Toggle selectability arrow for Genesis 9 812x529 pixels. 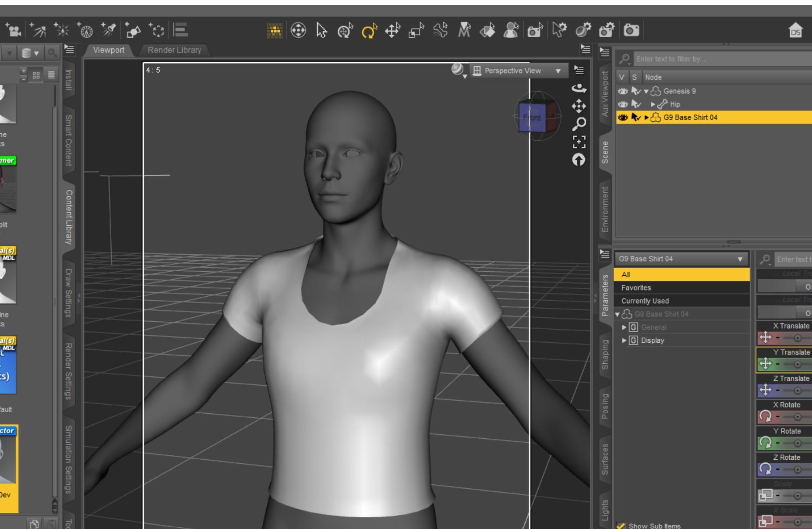[x=636, y=91]
